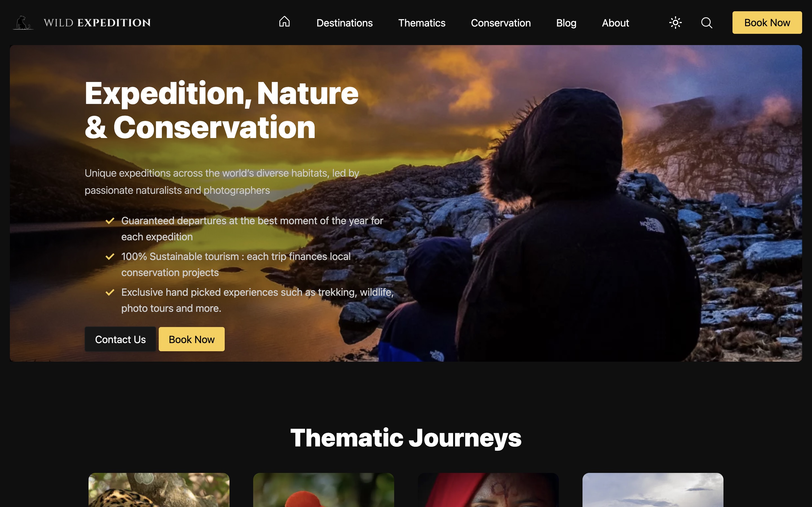The image size is (812, 507).
Task: Open the leopard thematic journey thumbnail
Action: [x=159, y=490]
